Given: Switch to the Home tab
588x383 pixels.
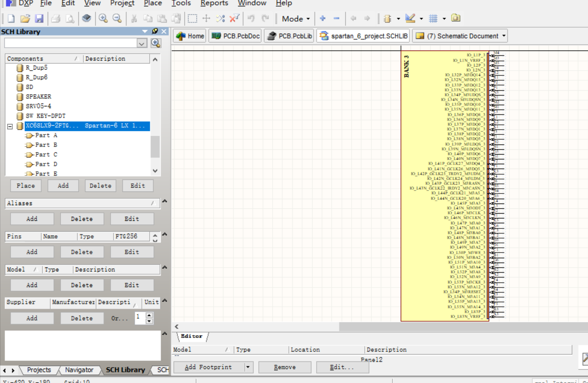Looking at the screenshot, I should coord(190,36).
